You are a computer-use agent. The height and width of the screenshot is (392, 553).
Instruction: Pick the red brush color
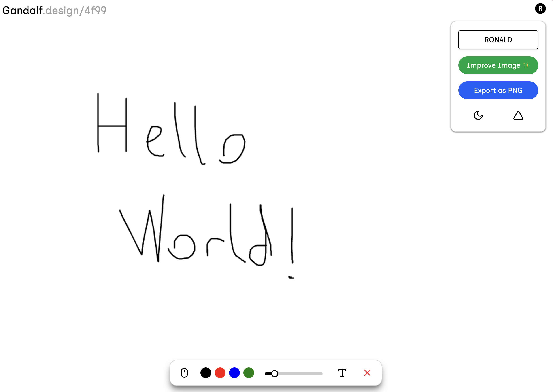pyautogui.click(x=220, y=373)
